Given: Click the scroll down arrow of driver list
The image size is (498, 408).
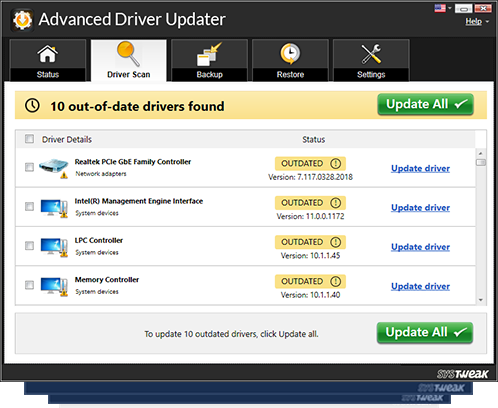Looking at the screenshot, I should click(481, 300).
